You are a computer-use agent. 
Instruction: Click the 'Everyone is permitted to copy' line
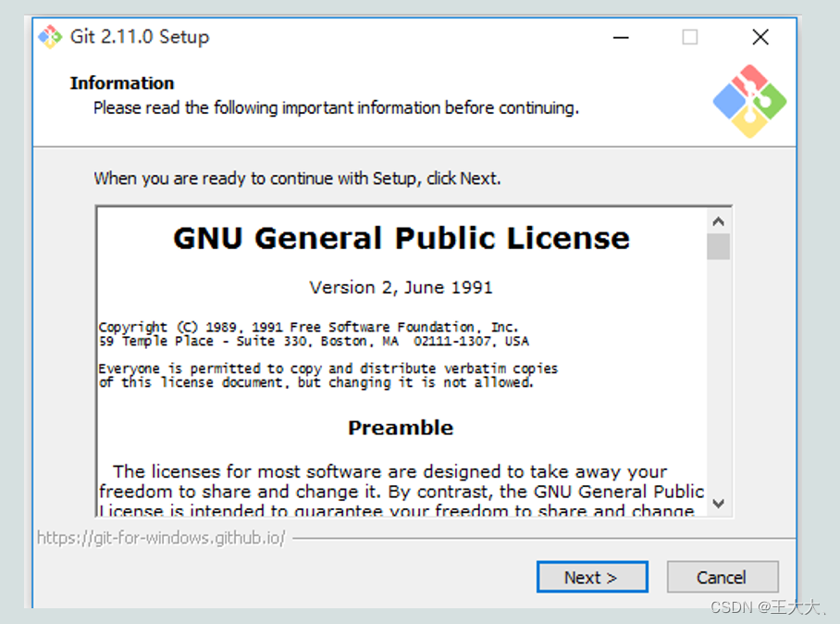327,368
